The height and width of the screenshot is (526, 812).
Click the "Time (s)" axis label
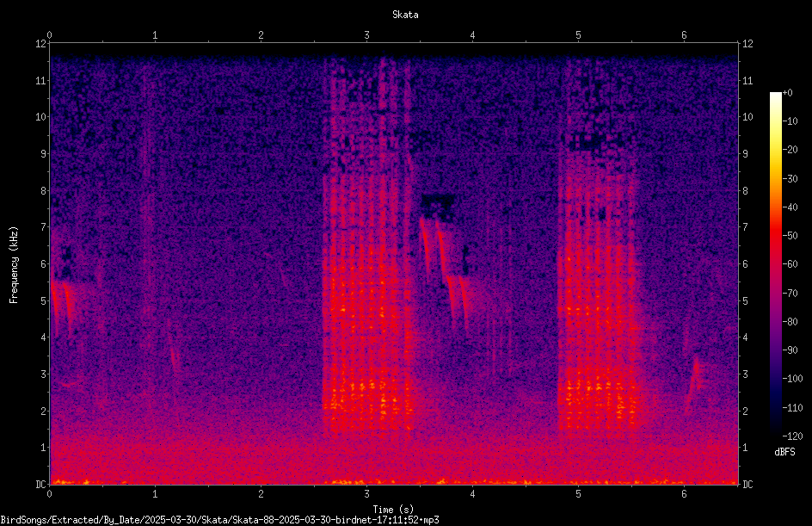(393, 510)
